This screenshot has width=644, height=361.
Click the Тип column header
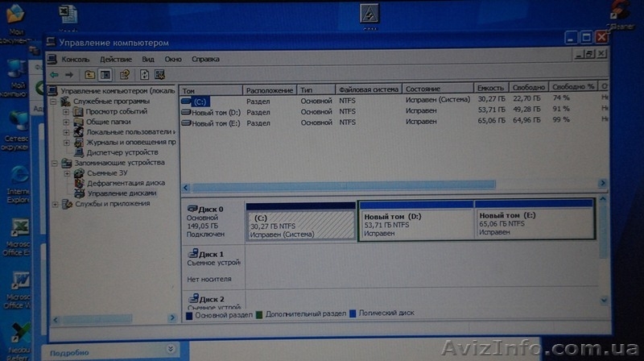(316, 89)
